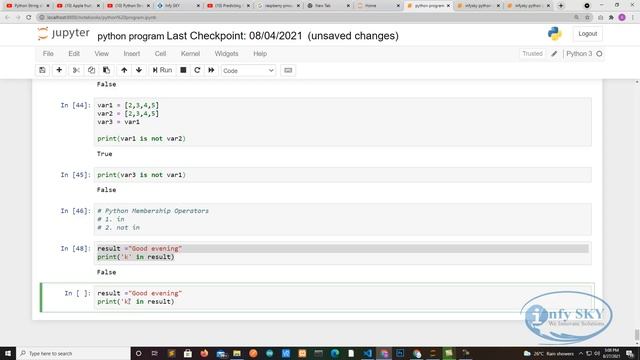640x360 pixels.
Task: Click the Python logo icon
Action: (555, 34)
